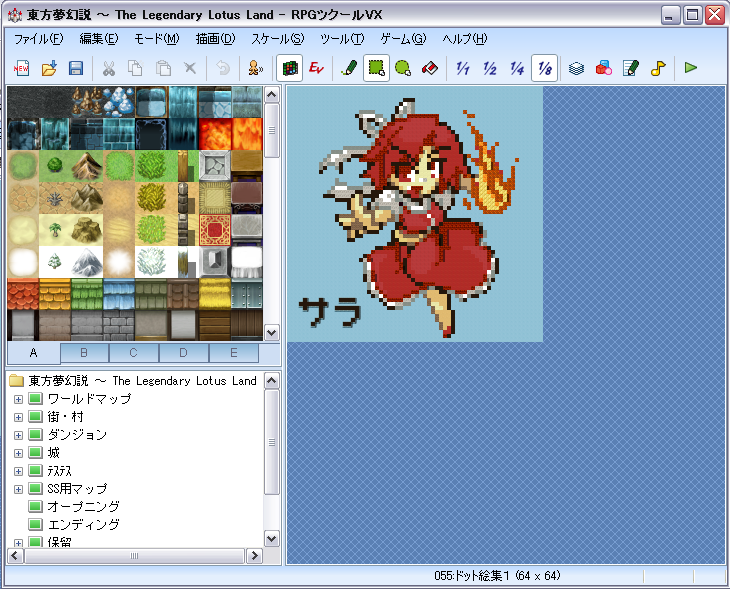The height and width of the screenshot is (589, 730).
Task: Switch to tileset tab A
Action: [34, 353]
